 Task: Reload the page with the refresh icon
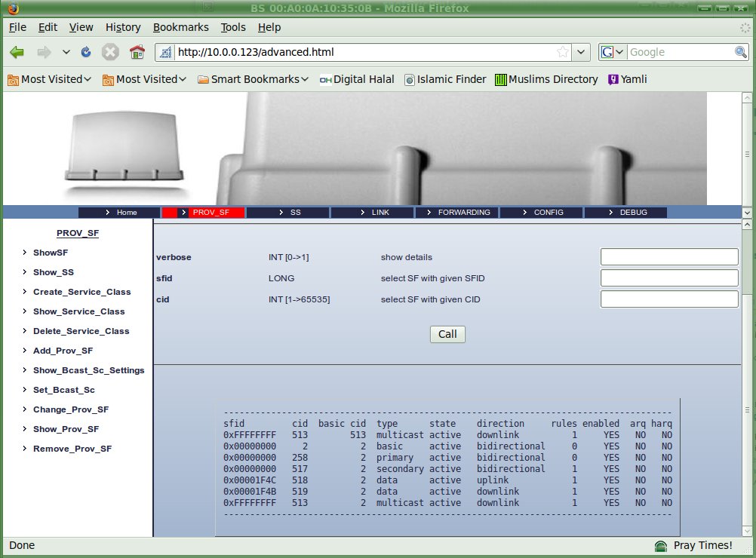(86, 52)
